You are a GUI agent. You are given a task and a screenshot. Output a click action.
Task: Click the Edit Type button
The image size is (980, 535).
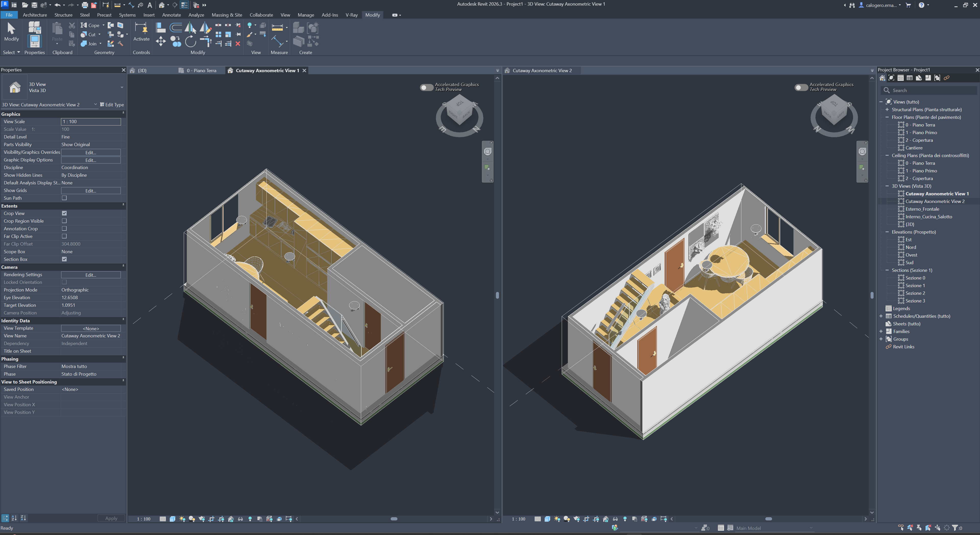pos(112,105)
